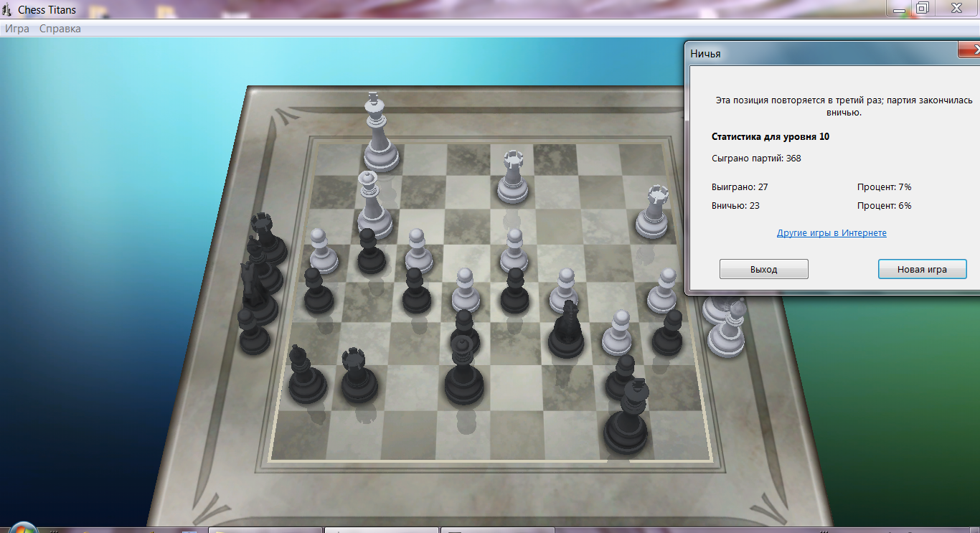This screenshot has height=533, width=980.
Task: Click the Сыграно партий: 368 text
Action: pos(756,158)
